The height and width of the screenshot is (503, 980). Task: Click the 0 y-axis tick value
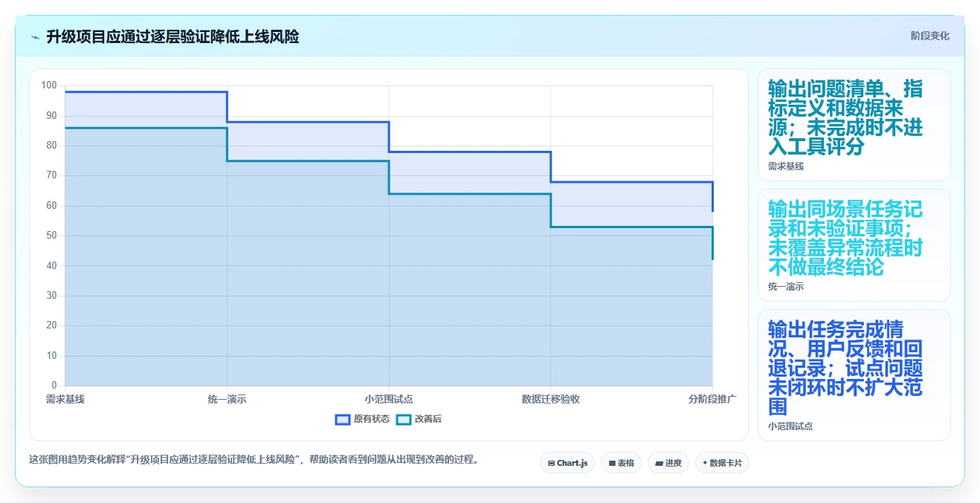point(54,386)
